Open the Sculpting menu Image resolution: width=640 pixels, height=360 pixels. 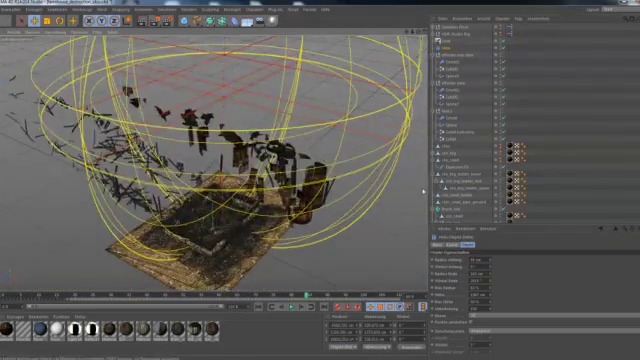[210, 9]
